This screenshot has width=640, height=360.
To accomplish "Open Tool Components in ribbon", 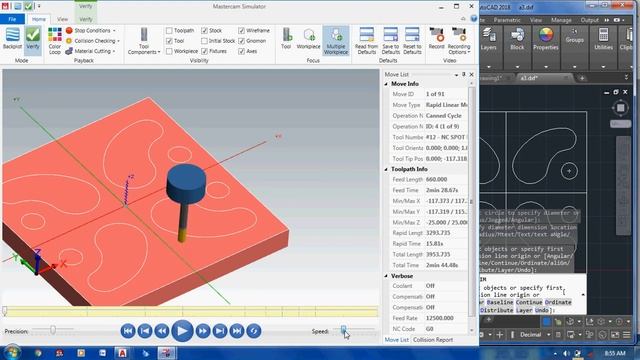I will (x=144, y=41).
